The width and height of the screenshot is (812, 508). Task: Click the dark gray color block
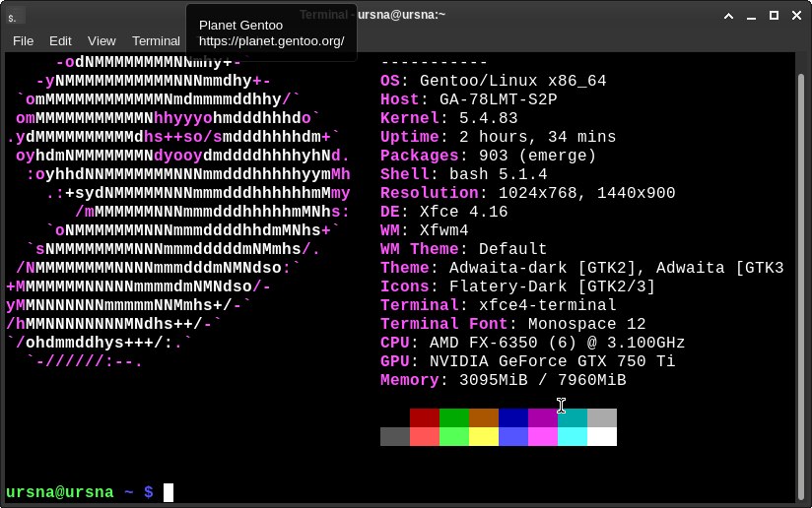coord(395,436)
